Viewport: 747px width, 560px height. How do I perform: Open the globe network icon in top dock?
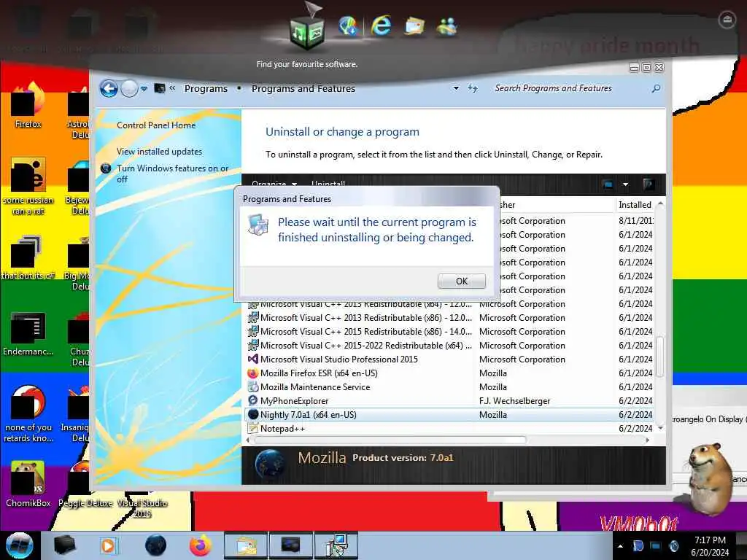click(x=348, y=26)
